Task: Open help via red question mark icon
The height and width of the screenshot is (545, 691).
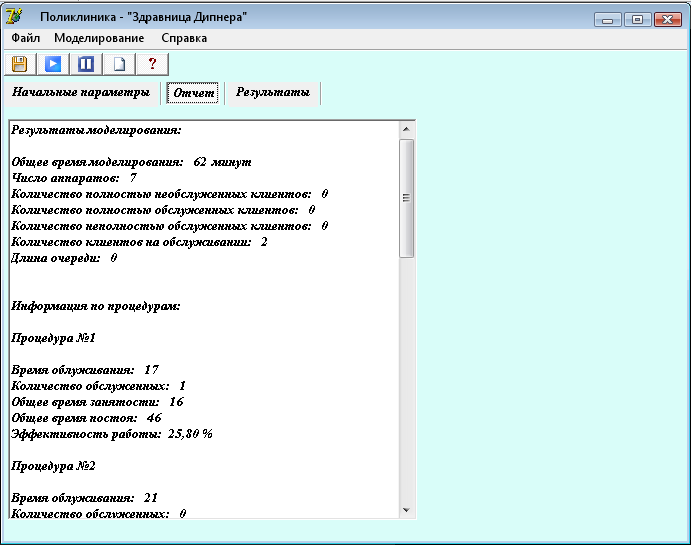Action: [152, 64]
